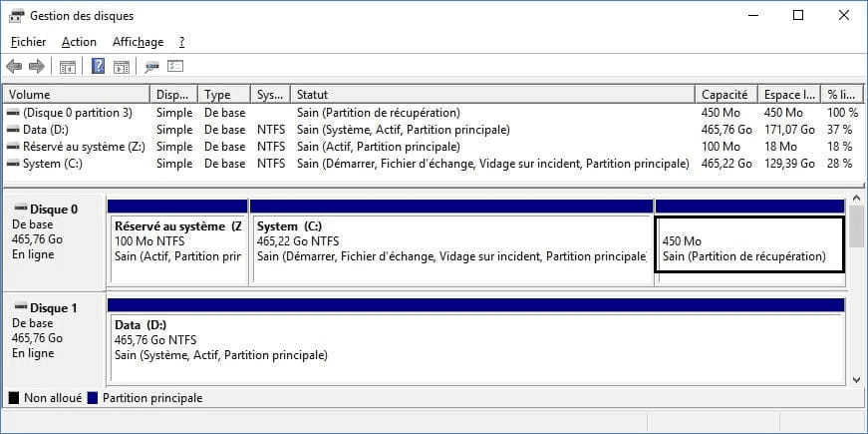Click the disk key settings toolbar icon
The image size is (868, 434).
[151, 67]
